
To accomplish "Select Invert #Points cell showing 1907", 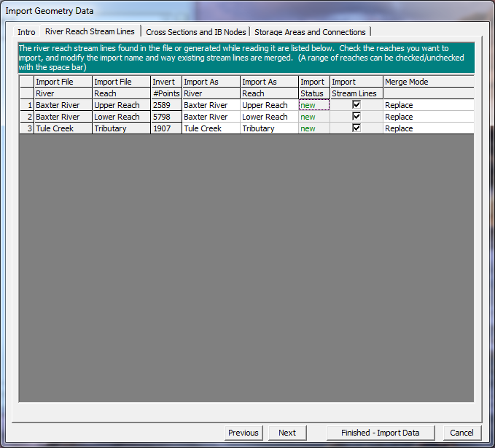I will [166, 128].
